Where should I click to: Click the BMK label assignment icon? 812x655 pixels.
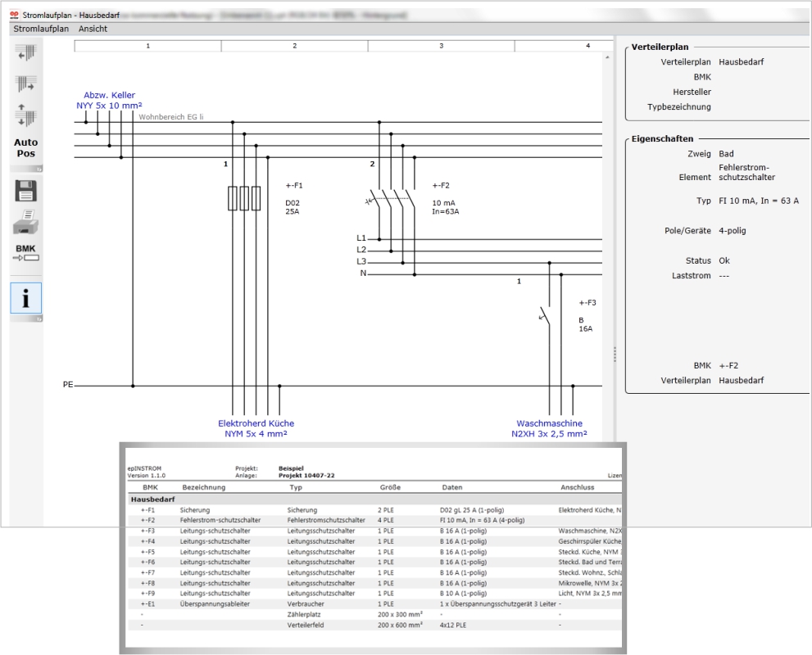tap(26, 252)
